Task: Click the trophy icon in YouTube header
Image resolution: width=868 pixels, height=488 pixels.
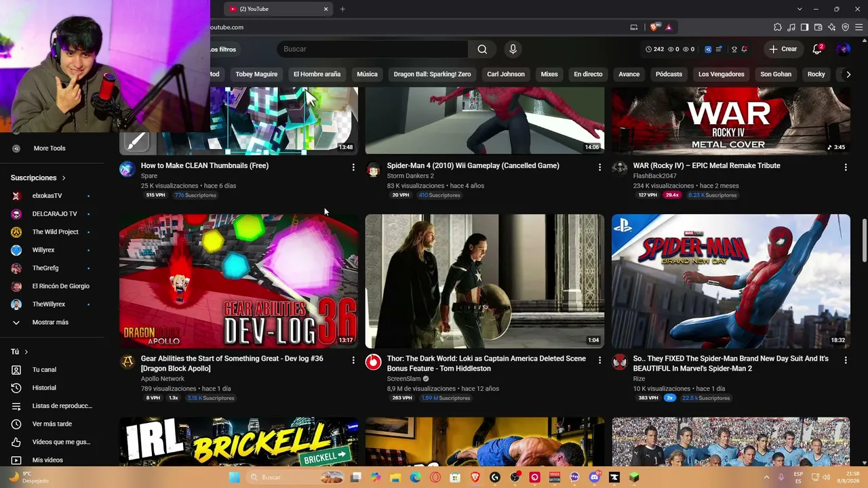Action: tap(734, 49)
